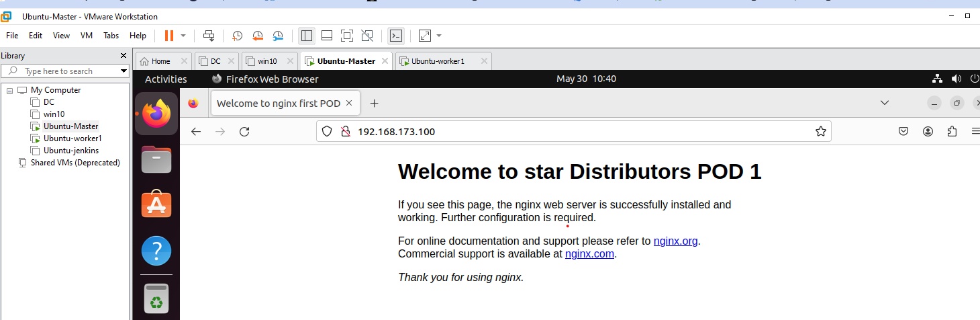Image resolution: width=980 pixels, height=320 pixels.
Task: Enter full screen mode
Action: (347, 36)
